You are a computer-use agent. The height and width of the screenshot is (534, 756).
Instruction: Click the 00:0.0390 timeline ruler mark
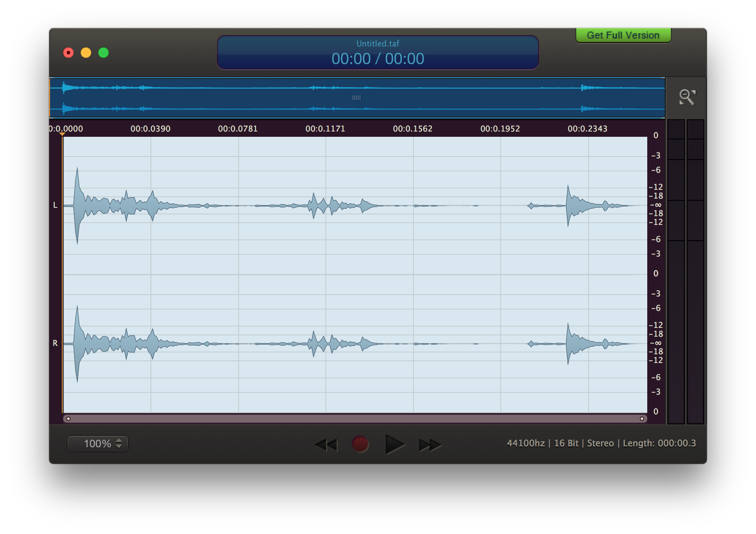[x=150, y=129]
